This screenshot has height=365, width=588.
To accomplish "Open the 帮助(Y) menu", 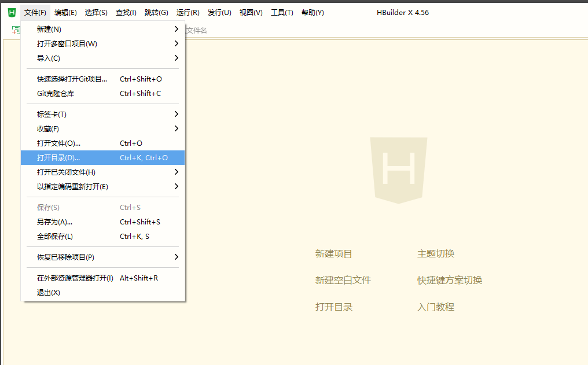I will click(313, 12).
